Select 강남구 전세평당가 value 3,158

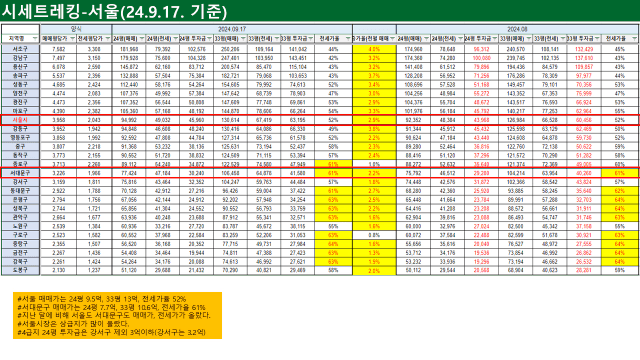[x=94, y=58]
